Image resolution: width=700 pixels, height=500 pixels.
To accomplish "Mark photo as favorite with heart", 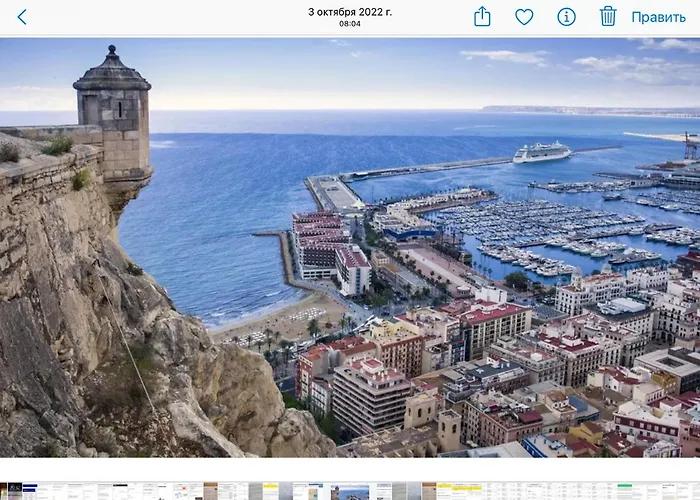I will point(524,17).
